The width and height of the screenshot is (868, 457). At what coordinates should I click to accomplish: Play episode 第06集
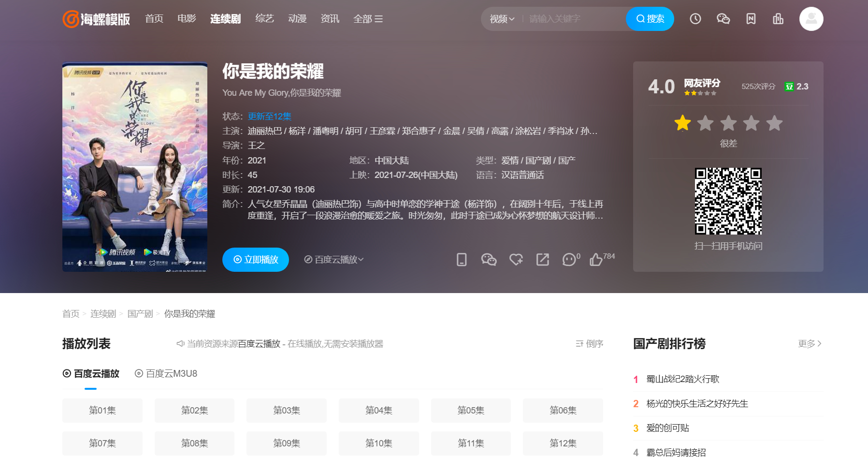pyautogui.click(x=563, y=411)
